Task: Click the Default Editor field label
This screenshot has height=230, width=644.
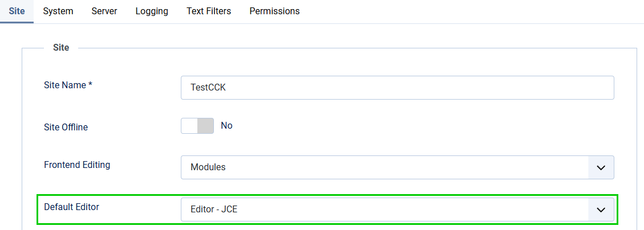Action: coord(71,207)
